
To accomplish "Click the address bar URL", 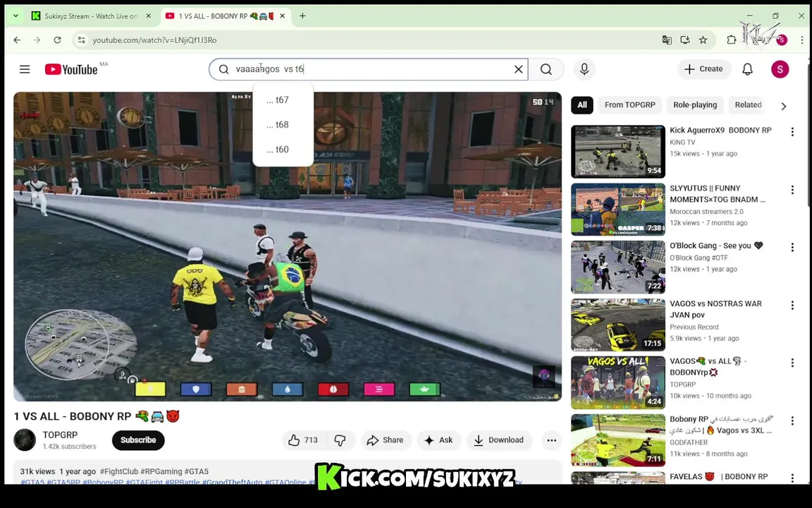I will click(x=154, y=40).
